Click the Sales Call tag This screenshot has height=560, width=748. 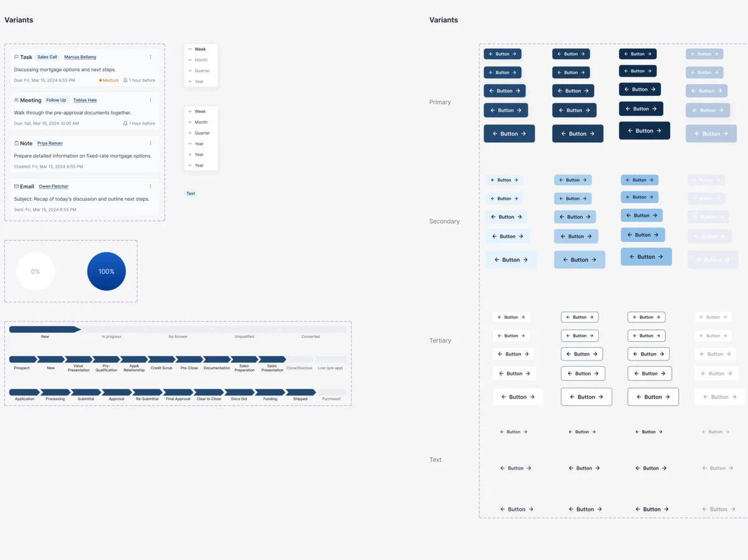click(x=47, y=57)
